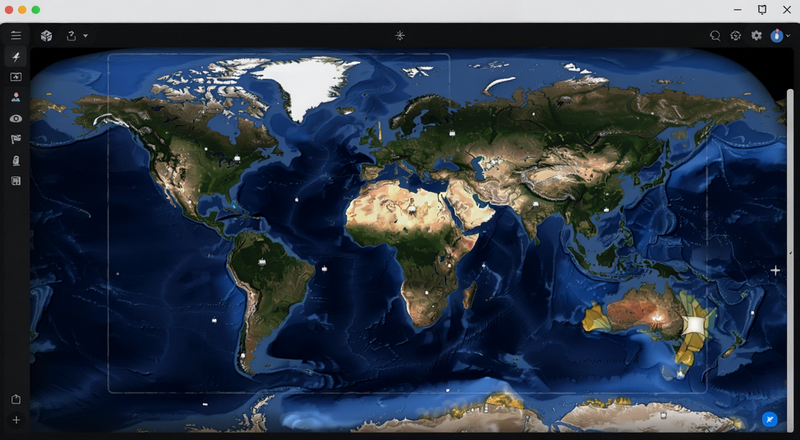Image resolution: width=800 pixels, height=440 pixels.
Task: Click the badge gear icon at top right
Action: (x=735, y=36)
